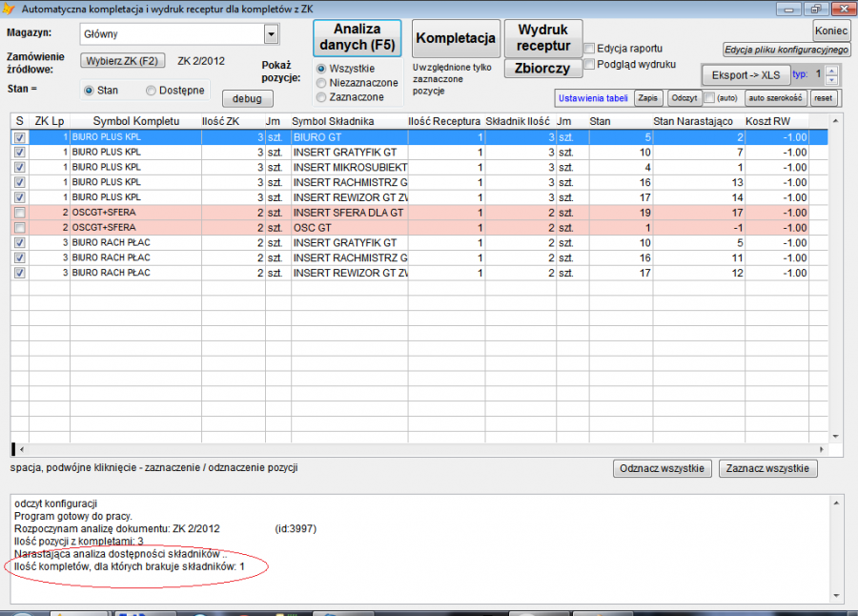Click the typ value field
The width and height of the screenshot is (858, 616).
[817, 74]
